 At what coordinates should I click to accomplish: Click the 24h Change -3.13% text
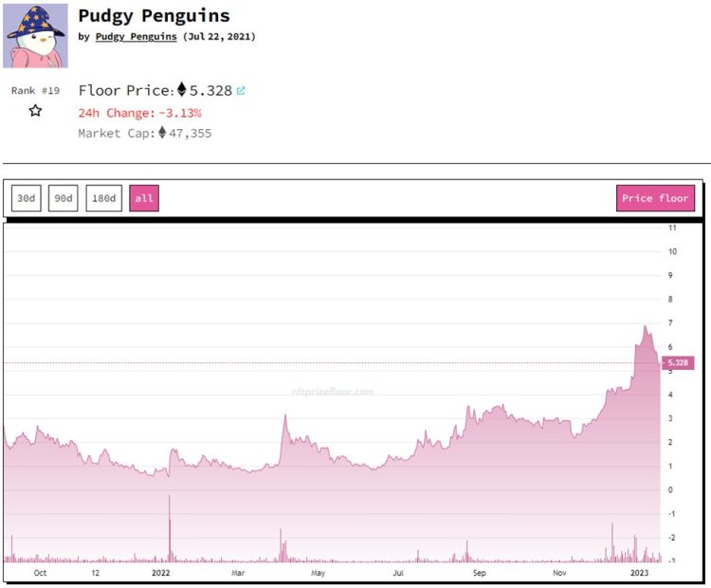tap(139, 113)
